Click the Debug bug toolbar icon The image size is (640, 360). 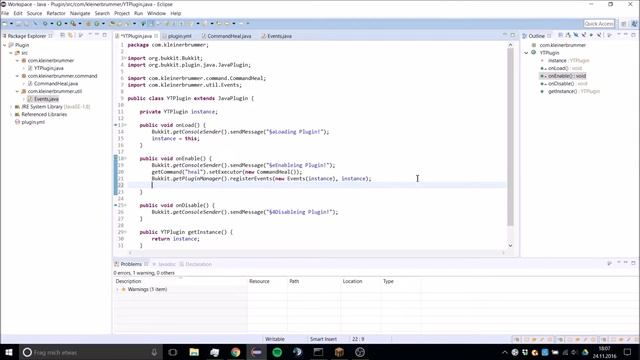(45, 23)
